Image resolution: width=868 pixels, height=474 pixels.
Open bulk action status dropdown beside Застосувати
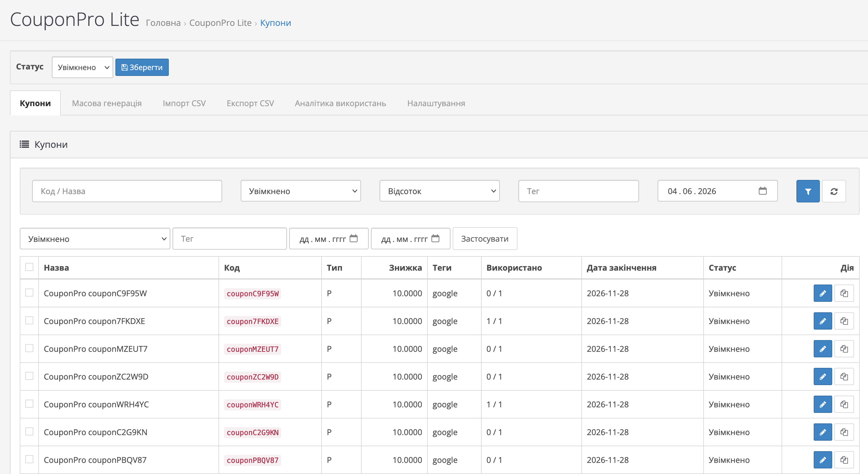pyautogui.click(x=95, y=239)
